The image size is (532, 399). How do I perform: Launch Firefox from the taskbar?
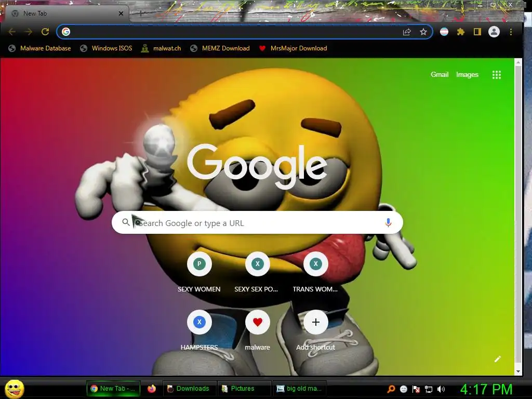click(x=152, y=389)
